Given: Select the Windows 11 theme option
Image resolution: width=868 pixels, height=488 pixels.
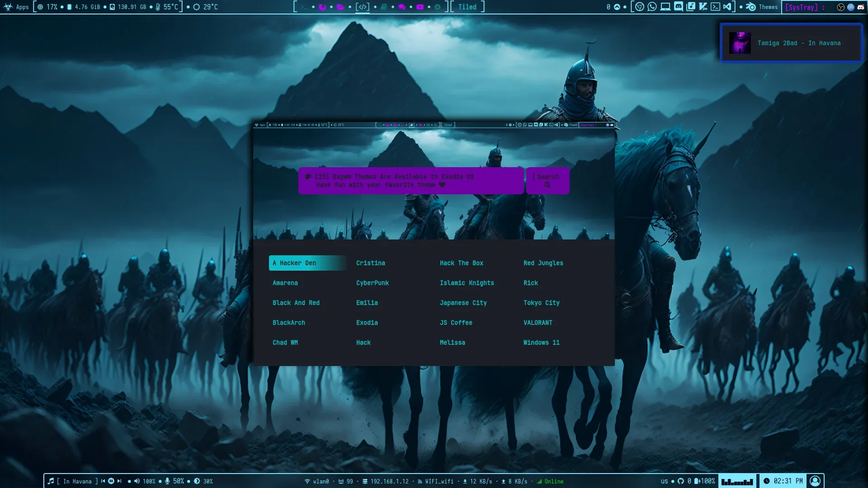Looking at the screenshot, I should click(541, 342).
